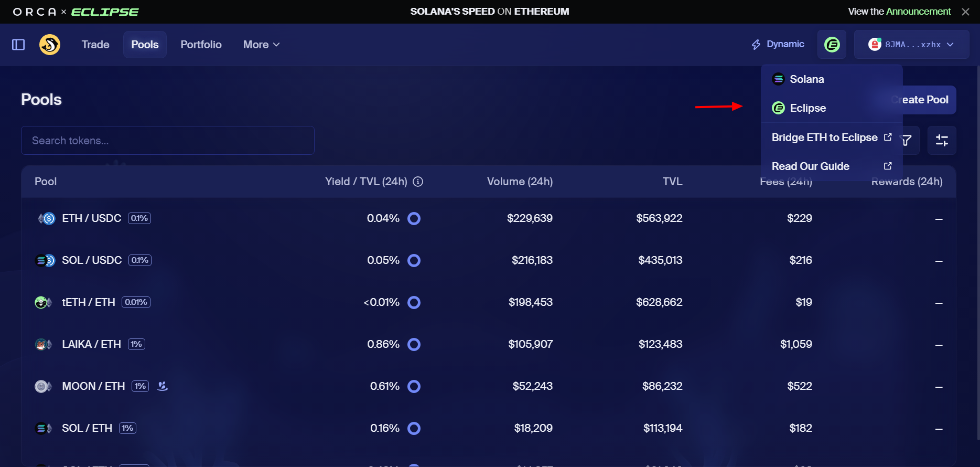The image size is (980, 467).
Task: Select Solana network option
Action: click(806, 79)
